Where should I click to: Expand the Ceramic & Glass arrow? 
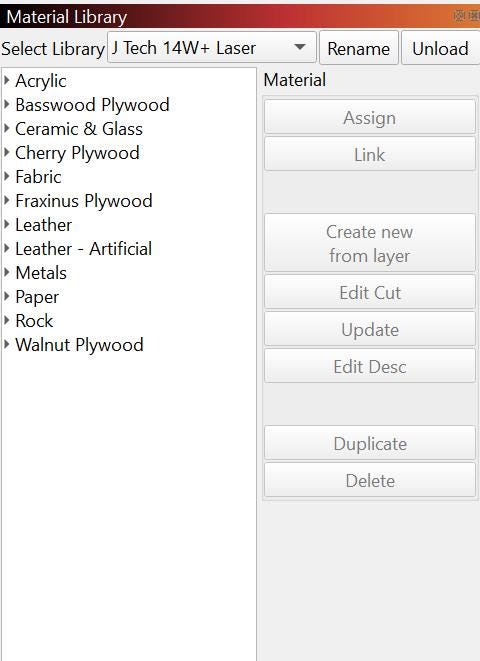[x=6, y=129]
